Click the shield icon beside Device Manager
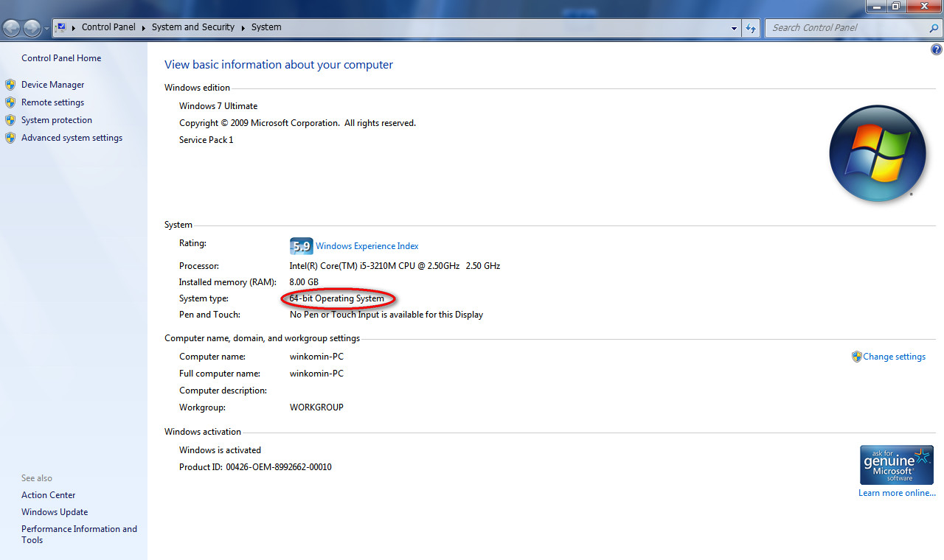Screen dimensions: 944x560 click(x=10, y=85)
